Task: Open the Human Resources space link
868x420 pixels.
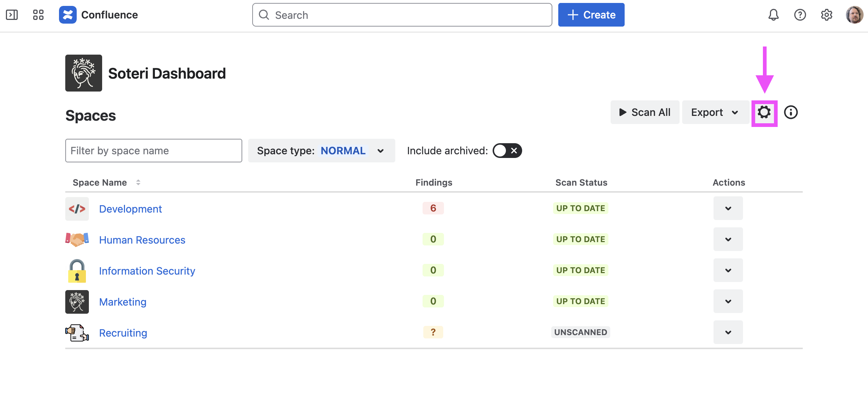Action: tap(142, 240)
